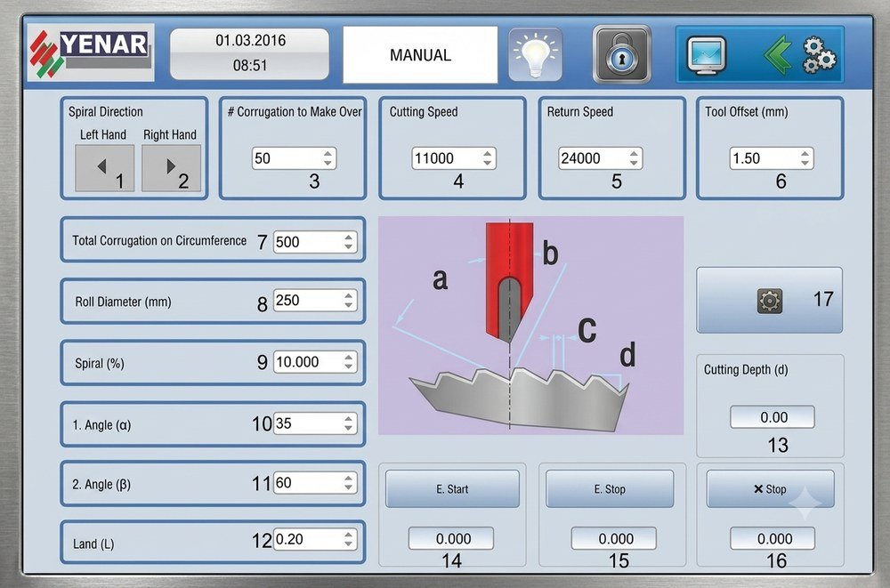The image size is (890, 588).
Task: Increase the 2. Angle (β) value
Action: [349, 478]
